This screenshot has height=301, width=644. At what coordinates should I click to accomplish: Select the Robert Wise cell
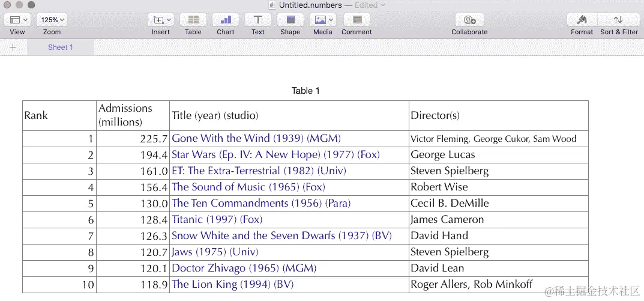499,187
